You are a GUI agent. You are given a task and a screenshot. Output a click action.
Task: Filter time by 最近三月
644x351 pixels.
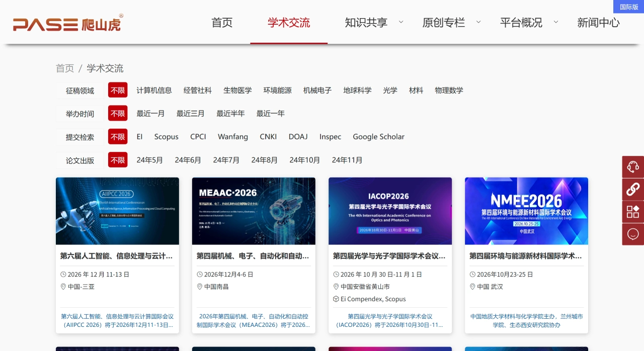[x=191, y=114]
